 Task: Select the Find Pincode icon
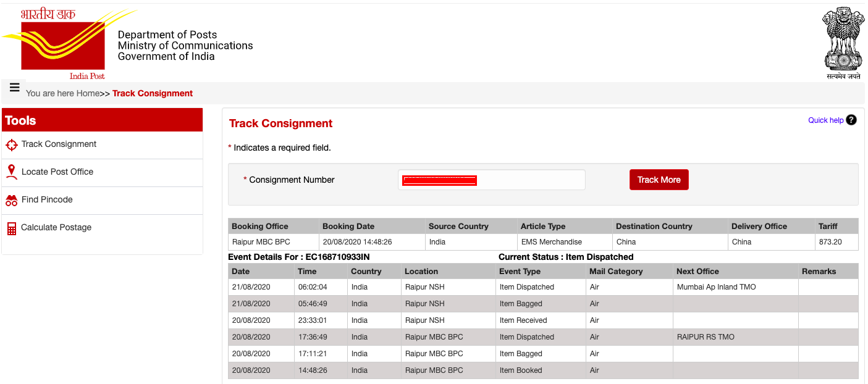pyautogui.click(x=11, y=199)
